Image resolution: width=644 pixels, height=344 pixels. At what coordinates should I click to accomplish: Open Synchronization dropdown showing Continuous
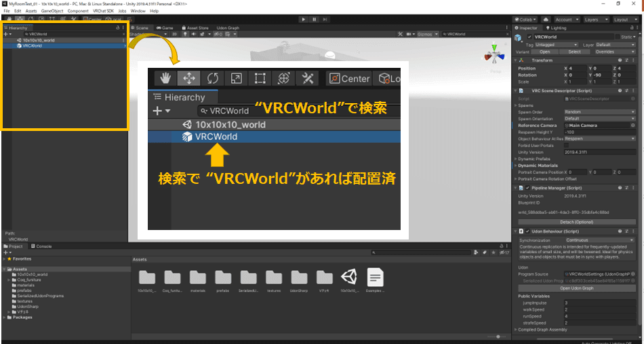600,240
